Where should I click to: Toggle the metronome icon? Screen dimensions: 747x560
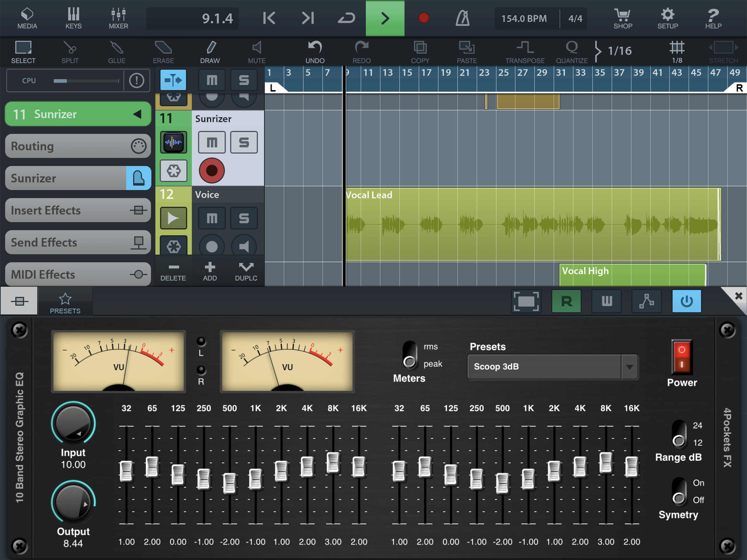[462, 18]
